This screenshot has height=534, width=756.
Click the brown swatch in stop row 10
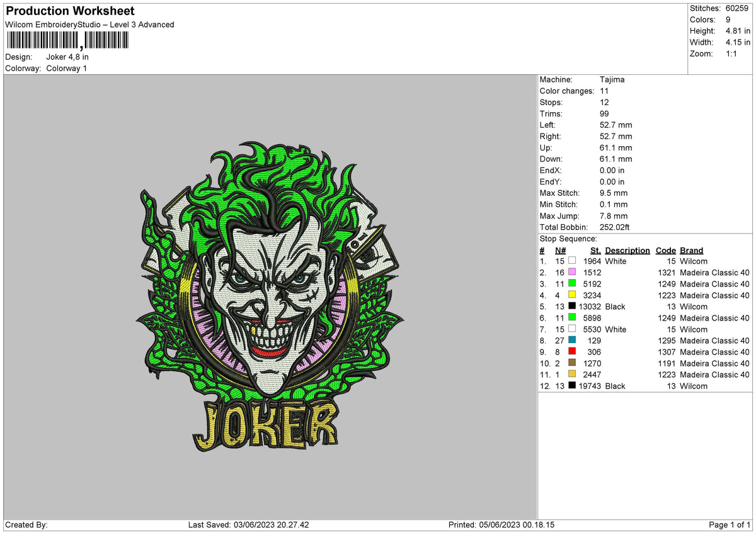coord(572,363)
